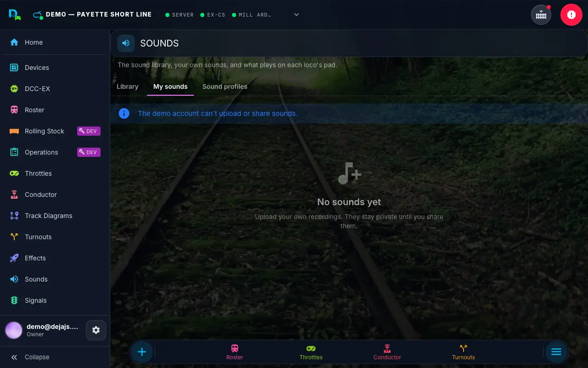Click the demo account avatar

tap(14, 330)
